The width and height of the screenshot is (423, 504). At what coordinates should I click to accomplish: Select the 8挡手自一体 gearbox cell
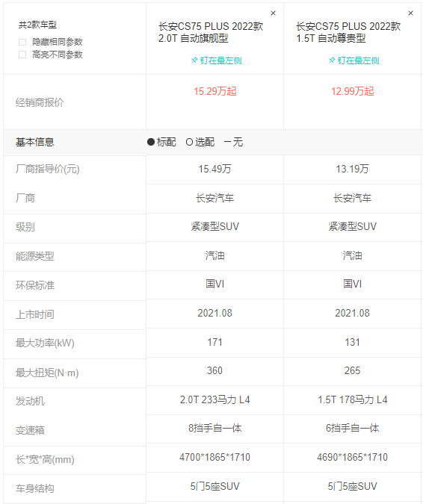pos(215,429)
